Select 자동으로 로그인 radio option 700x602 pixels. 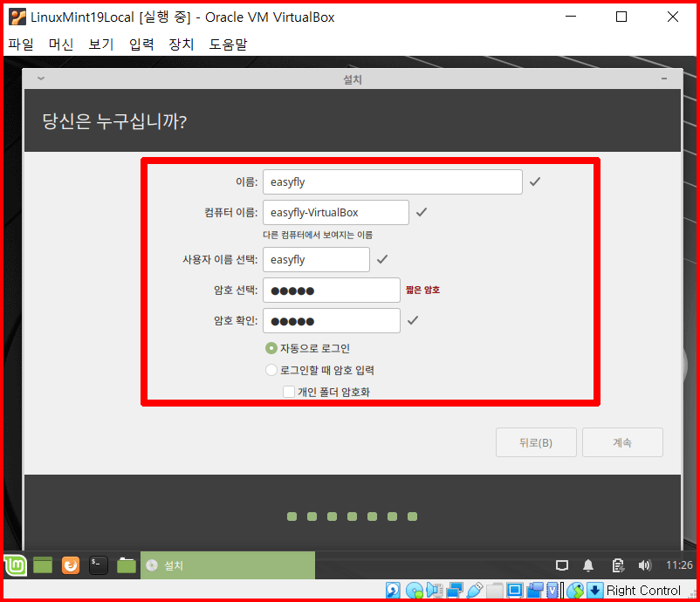tap(271, 348)
